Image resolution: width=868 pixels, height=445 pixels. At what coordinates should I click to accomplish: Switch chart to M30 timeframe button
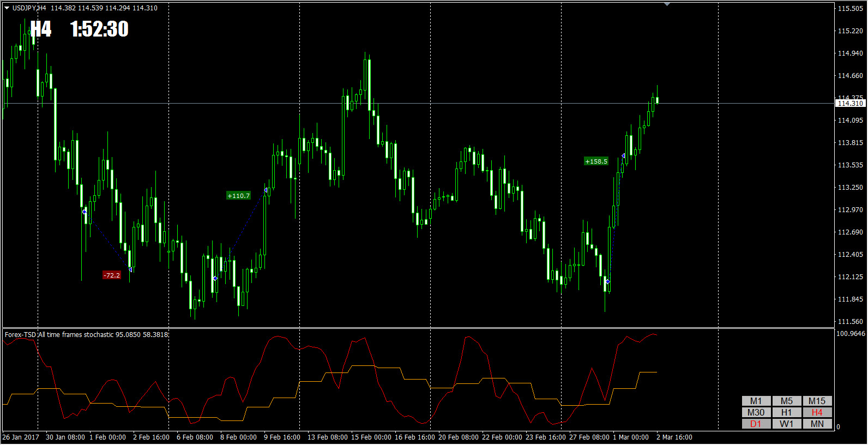[756, 412]
